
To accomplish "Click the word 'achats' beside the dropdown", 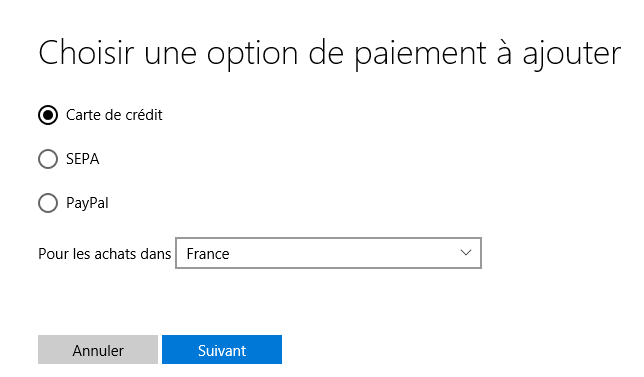I will click(x=115, y=254).
